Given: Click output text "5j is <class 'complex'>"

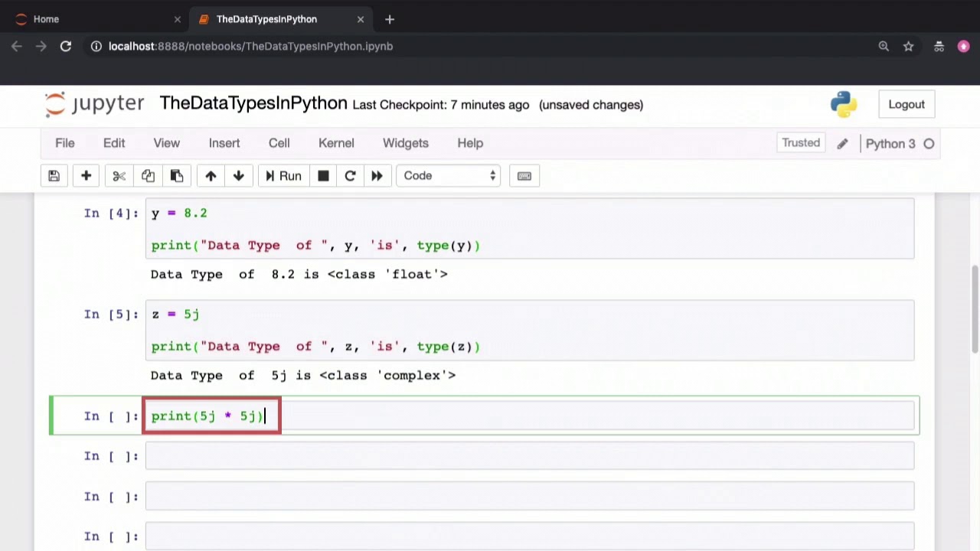Looking at the screenshot, I should click(x=364, y=375).
